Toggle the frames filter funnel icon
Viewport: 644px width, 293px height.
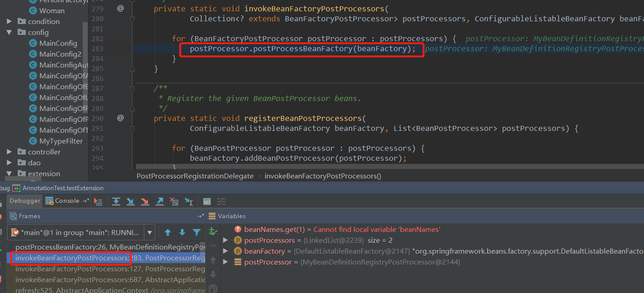[197, 232]
